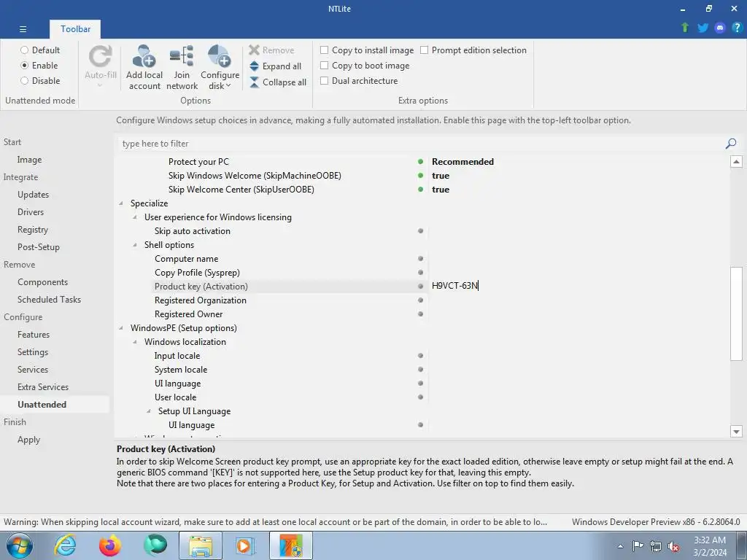Open the File Explorer taskbar icon
The width and height of the screenshot is (747, 560).
[x=201, y=545]
